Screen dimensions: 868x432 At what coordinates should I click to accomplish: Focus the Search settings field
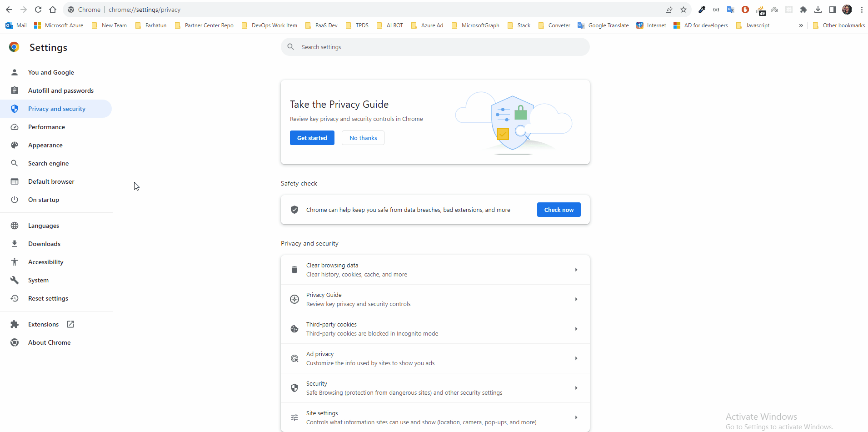pos(435,47)
